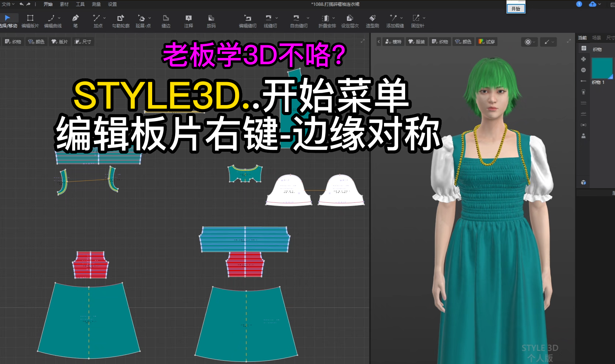Expand the 添加假缝 tool dropdown arrow
Viewport: 615px width, 364px height.
401,18
